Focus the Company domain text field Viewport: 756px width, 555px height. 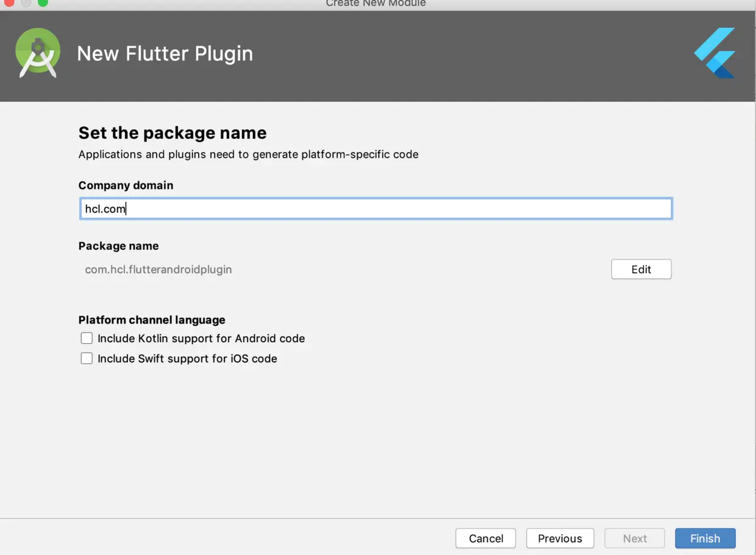click(376, 209)
